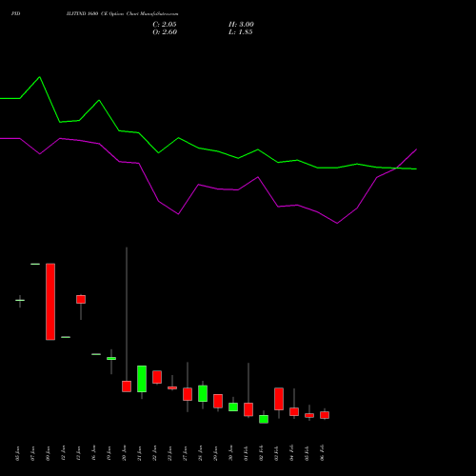Click the high value 'H: 3.00'
Viewport: 476px width, 476px height.
(241, 25)
